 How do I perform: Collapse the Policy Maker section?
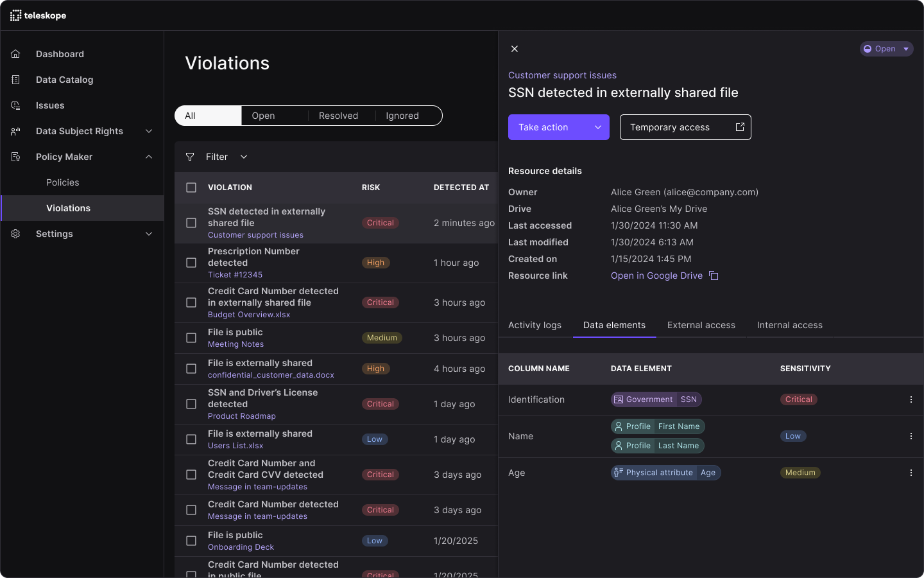[x=149, y=157]
